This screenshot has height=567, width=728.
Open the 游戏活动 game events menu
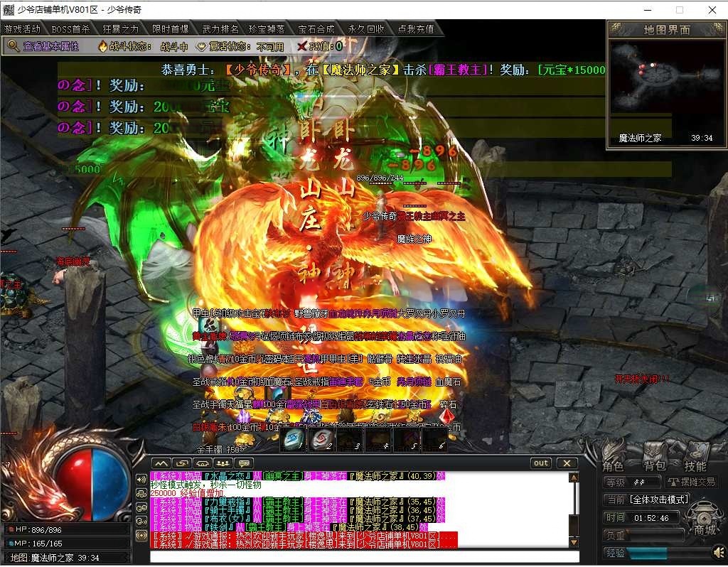click(22, 29)
